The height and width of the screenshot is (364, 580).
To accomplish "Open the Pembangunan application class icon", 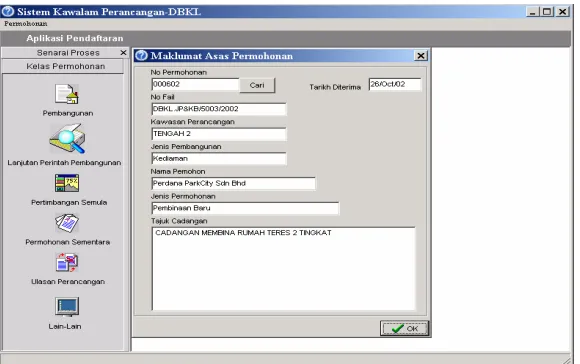I will (67, 94).
